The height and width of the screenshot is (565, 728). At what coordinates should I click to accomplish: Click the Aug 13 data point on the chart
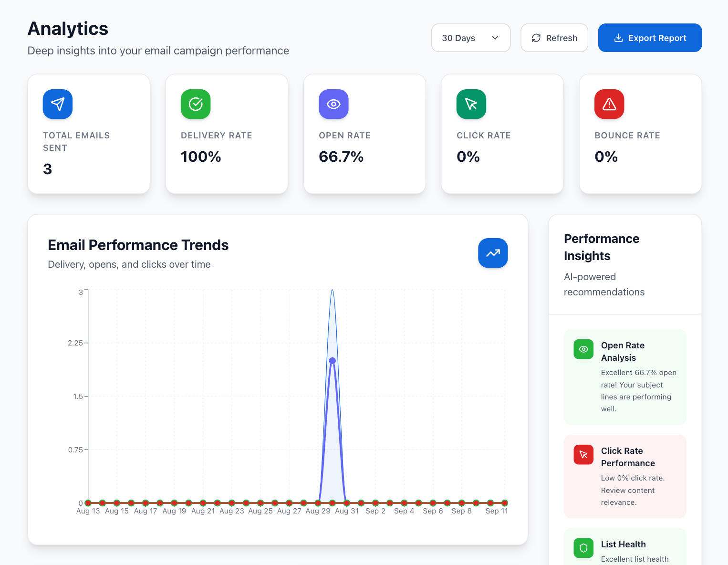click(88, 503)
